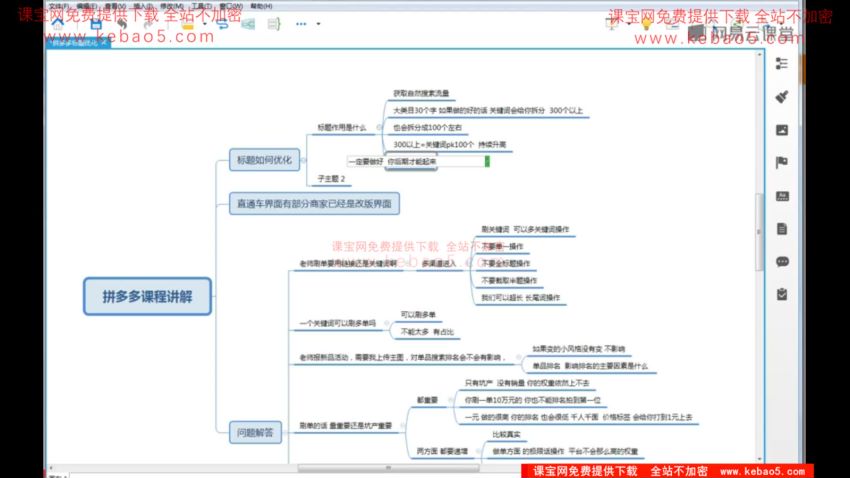Select the 不能太多 有占比 subtopic
Image resolution: width=850 pixels, height=478 pixels.
coord(427,332)
